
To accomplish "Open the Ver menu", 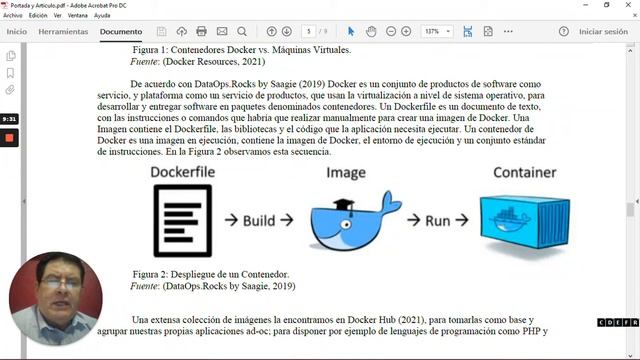I will click(58, 16).
